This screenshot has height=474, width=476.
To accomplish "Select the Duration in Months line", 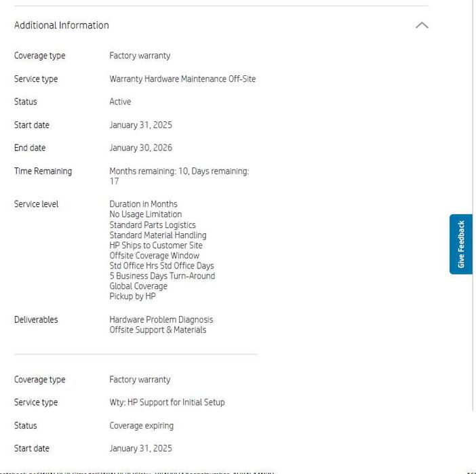I will (143, 204).
